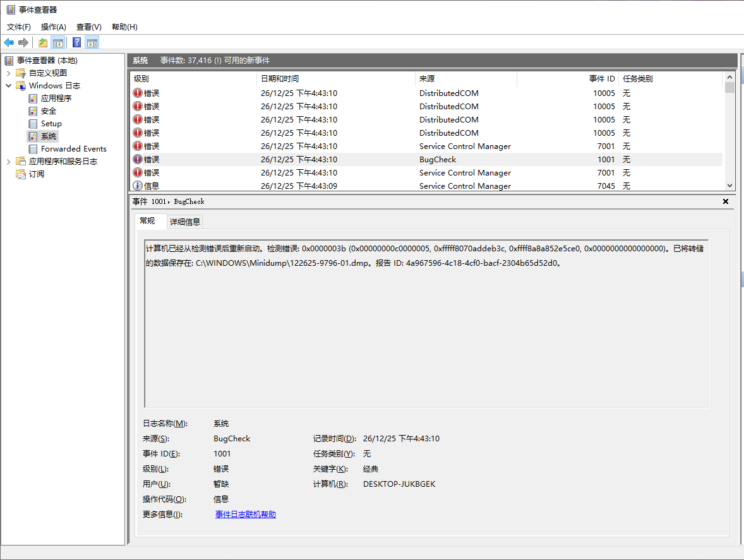Click the 应用程序 log icon
This screenshot has width=744, height=560.
[x=33, y=98]
